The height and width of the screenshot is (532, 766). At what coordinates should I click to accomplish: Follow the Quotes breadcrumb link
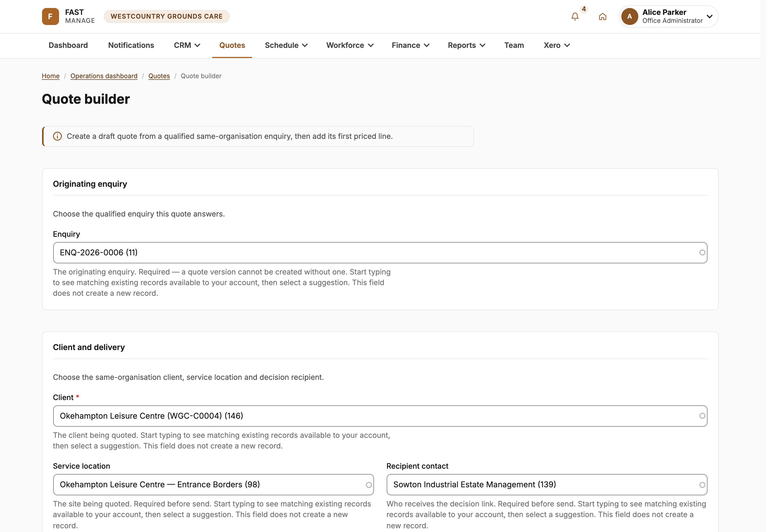point(159,76)
